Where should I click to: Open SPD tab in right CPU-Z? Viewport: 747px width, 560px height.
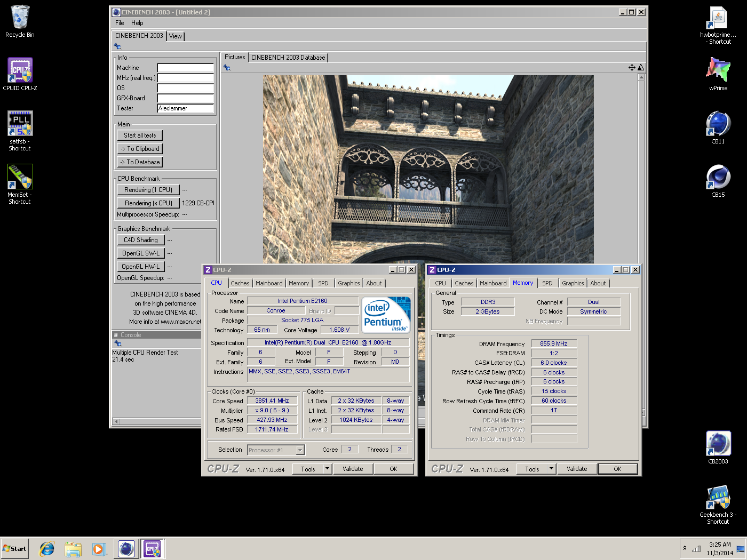point(547,283)
